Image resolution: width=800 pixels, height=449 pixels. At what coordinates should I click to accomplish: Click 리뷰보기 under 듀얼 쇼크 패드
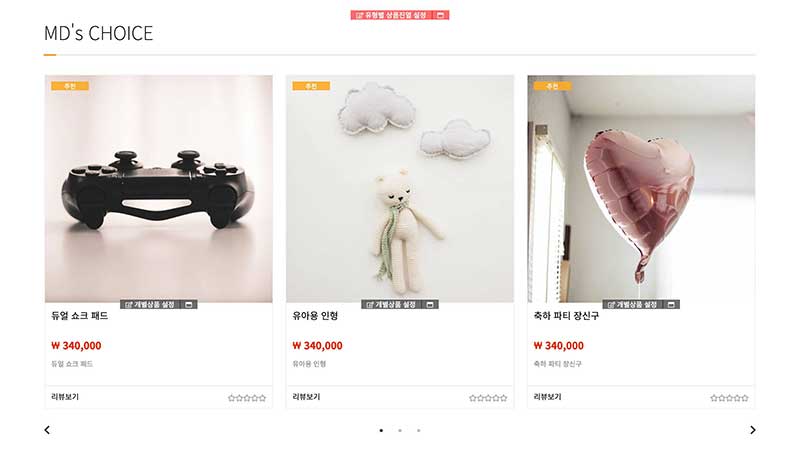point(65,396)
